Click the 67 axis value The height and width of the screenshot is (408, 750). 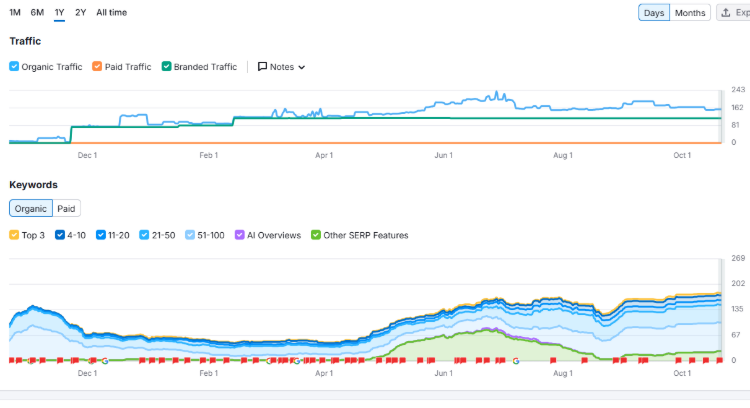(x=736, y=334)
